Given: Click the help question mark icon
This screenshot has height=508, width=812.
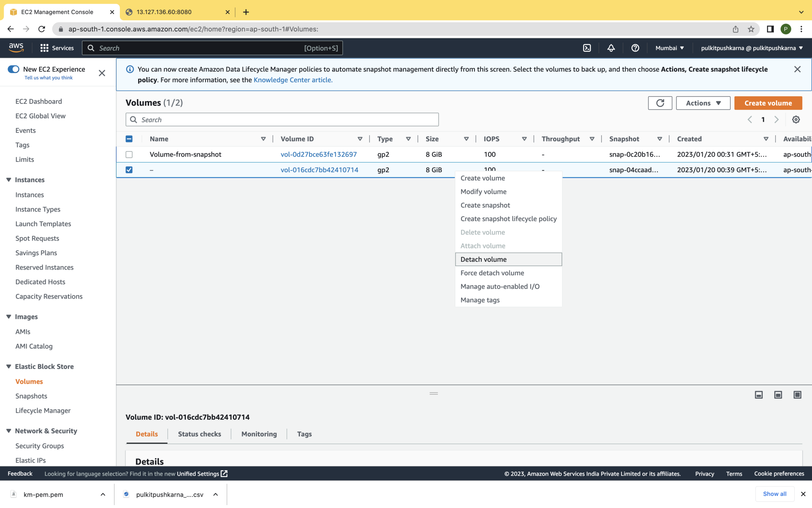Looking at the screenshot, I should tap(635, 48).
